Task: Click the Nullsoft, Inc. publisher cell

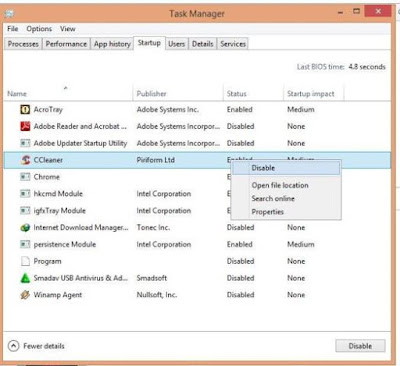Action: 157,295
